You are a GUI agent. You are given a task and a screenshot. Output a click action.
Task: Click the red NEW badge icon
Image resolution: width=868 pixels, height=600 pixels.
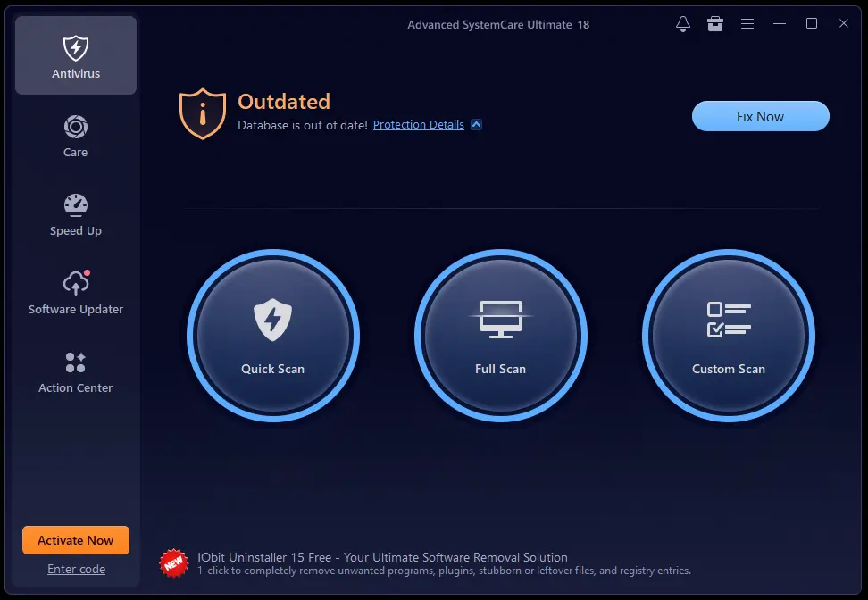coord(174,563)
